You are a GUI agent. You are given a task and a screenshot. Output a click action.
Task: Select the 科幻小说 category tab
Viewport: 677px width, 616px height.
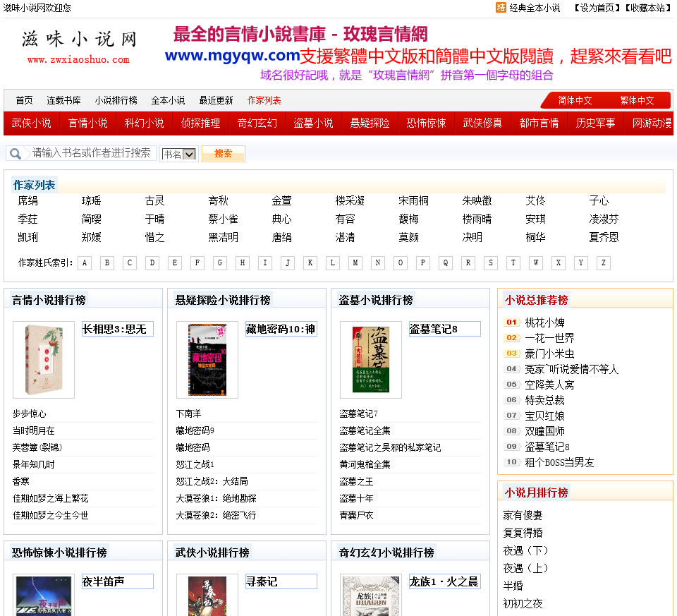coord(144,123)
